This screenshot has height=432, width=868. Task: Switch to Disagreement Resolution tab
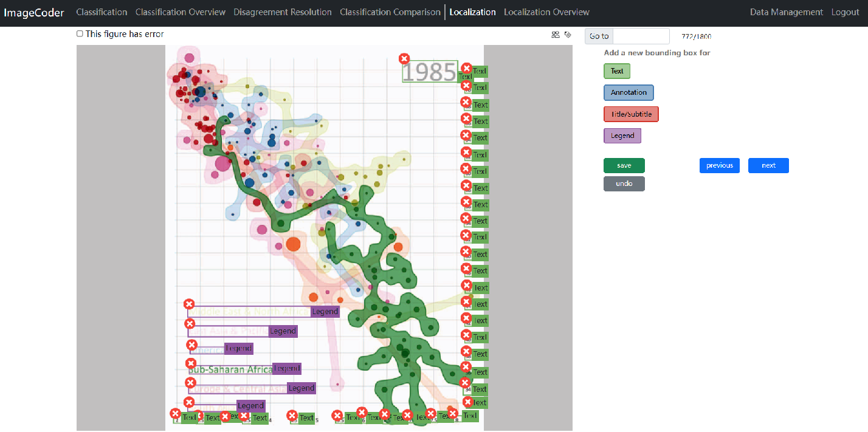click(x=283, y=12)
